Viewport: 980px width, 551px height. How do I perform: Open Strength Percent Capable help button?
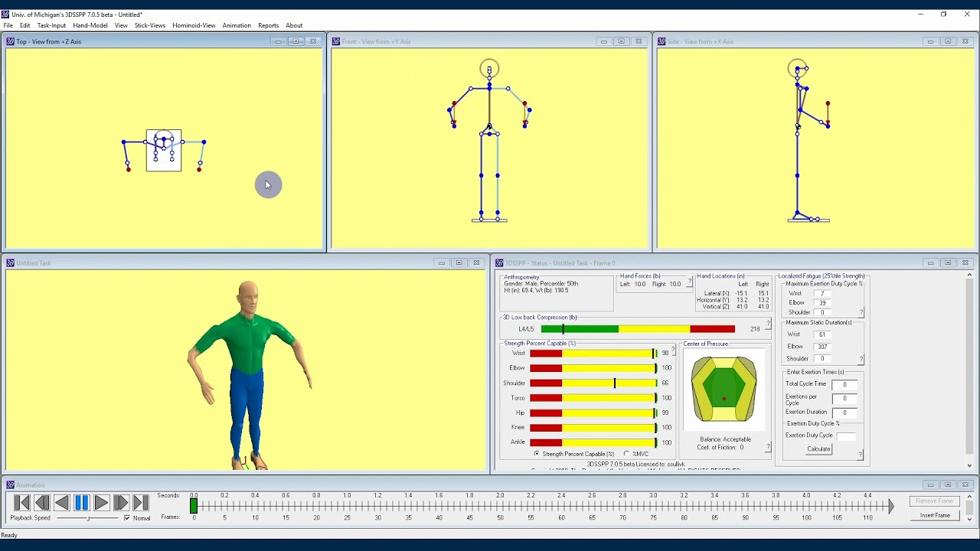[x=673, y=350]
